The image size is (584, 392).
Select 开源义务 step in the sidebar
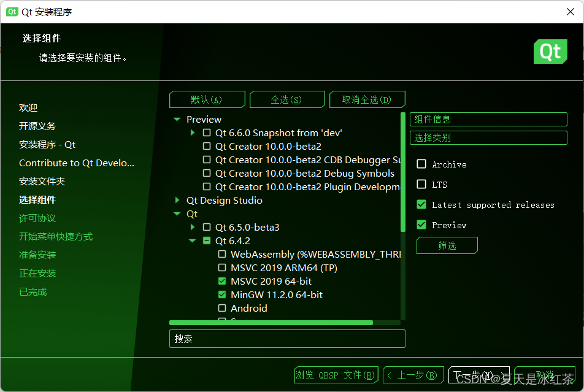(37, 126)
